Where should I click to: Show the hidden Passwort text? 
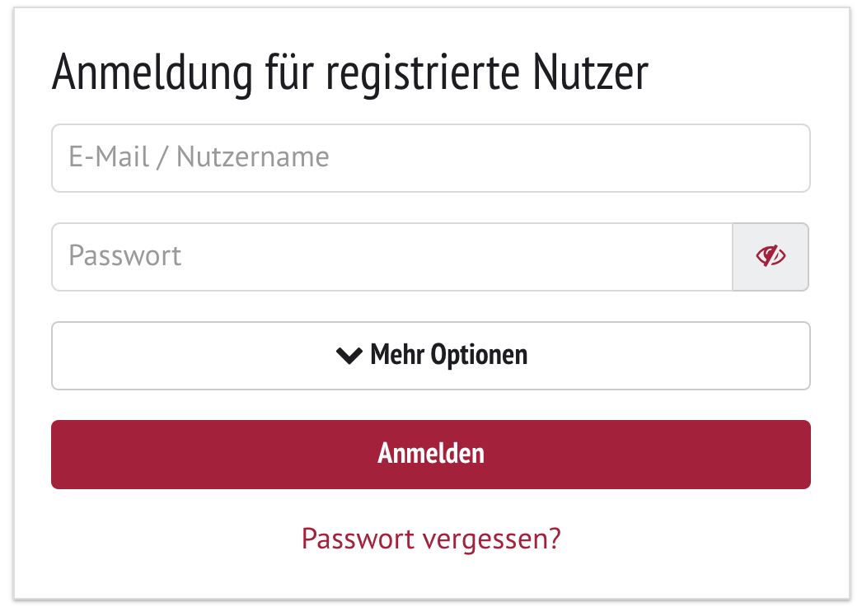pos(771,257)
